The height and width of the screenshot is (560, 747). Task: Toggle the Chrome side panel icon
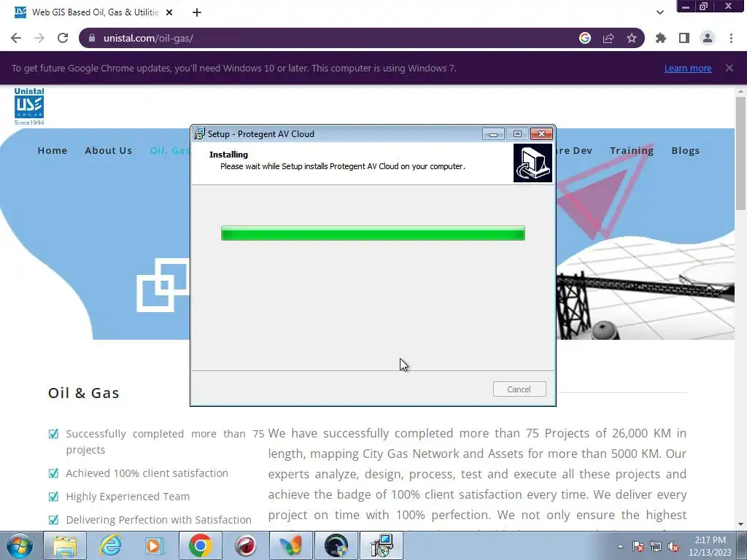684,38
